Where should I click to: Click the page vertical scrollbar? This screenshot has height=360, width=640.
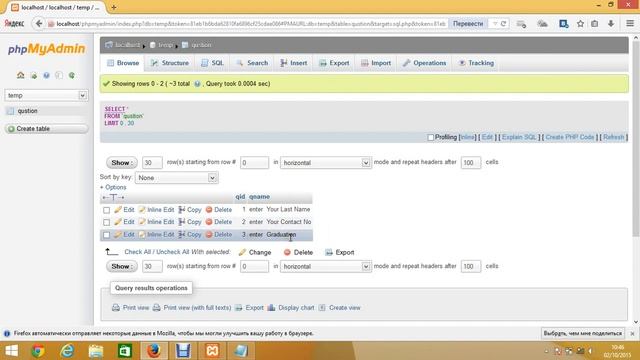(x=636, y=139)
